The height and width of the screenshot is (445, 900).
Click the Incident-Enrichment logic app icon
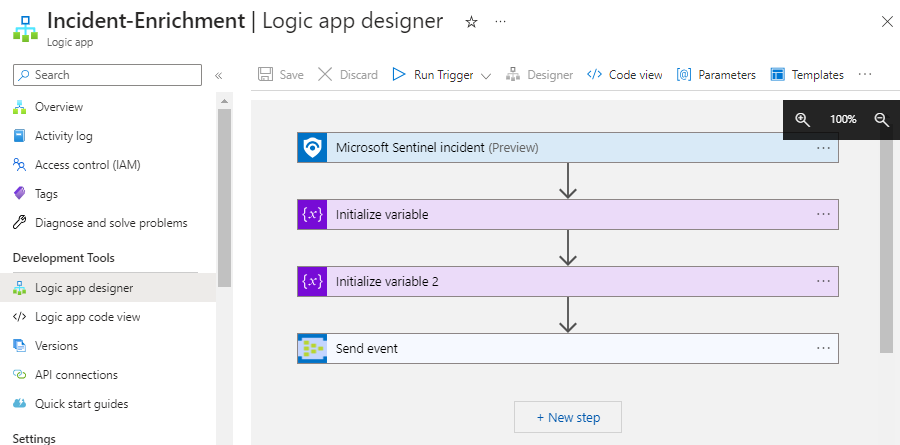coord(25,28)
